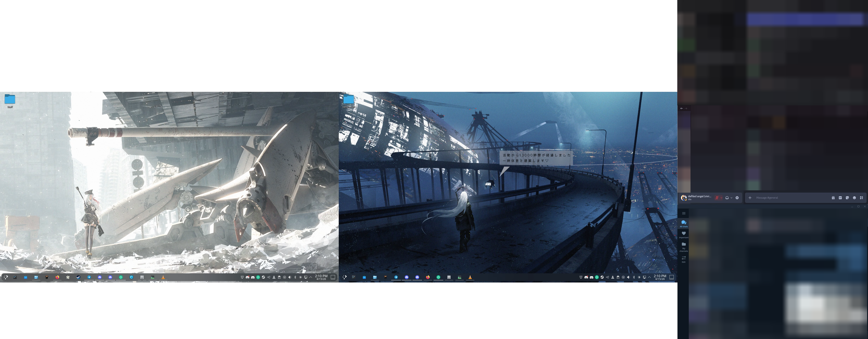Image resolution: width=868 pixels, height=339 pixels.
Task: Switch to the important folder in Telegram
Action: (684, 235)
